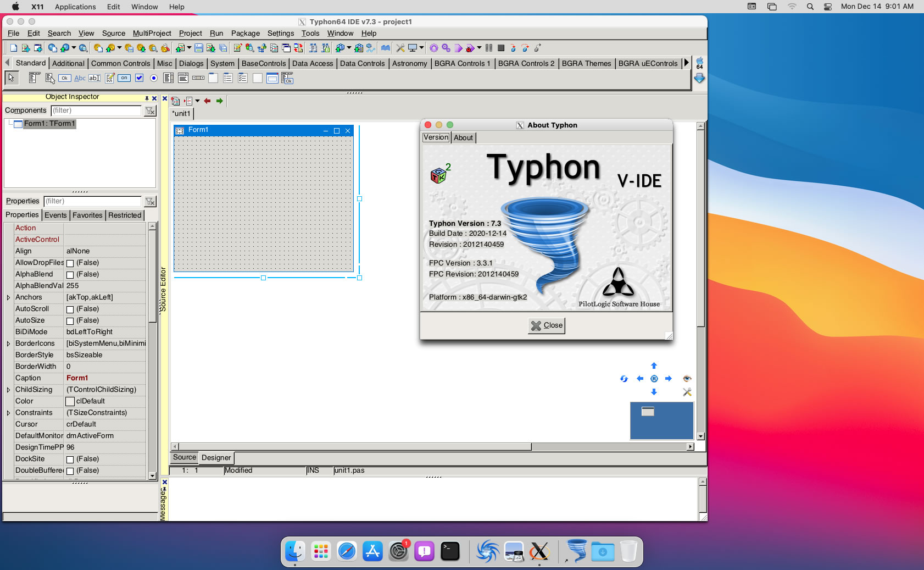The width and height of the screenshot is (924, 570).
Task: Click the Caption property value Form1
Action: click(x=77, y=378)
